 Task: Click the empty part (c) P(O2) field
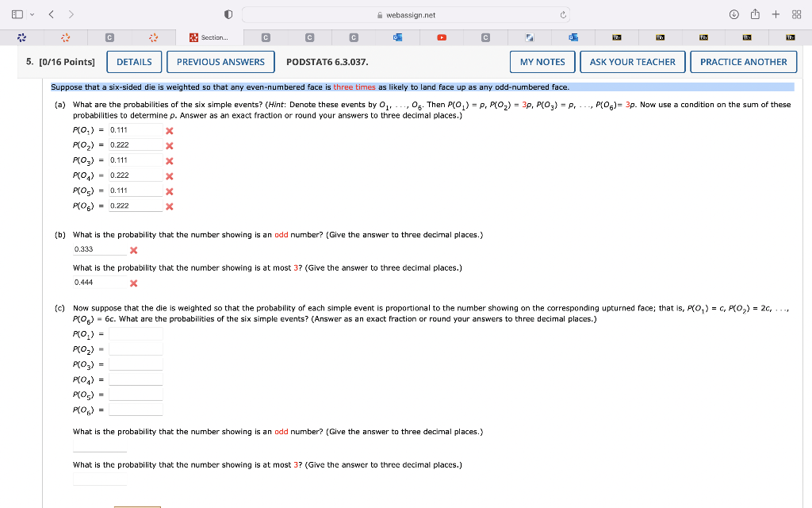click(x=136, y=349)
